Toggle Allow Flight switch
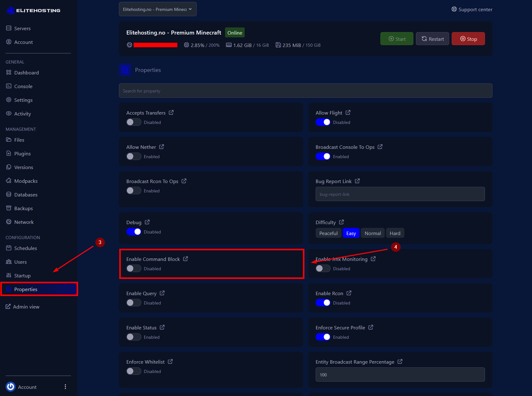This screenshot has width=532, height=396. (323, 122)
